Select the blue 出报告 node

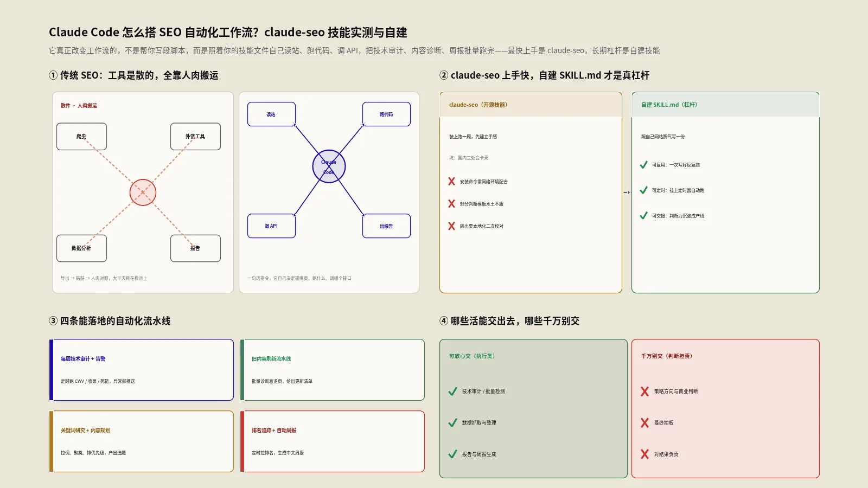[x=386, y=226]
